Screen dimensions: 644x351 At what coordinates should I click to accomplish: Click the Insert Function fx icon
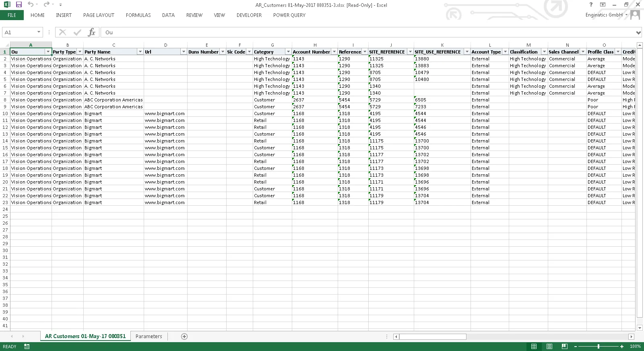pyautogui.click(x=92, y=32)
